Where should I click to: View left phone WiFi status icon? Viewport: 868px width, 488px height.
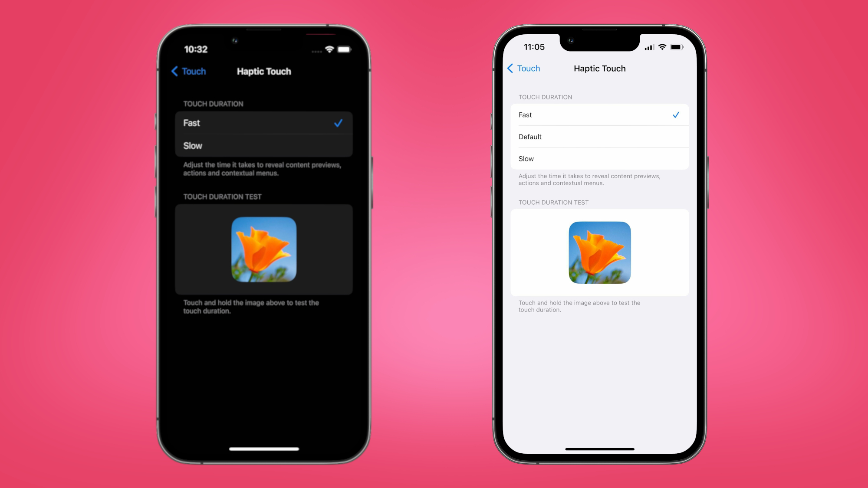330,48
